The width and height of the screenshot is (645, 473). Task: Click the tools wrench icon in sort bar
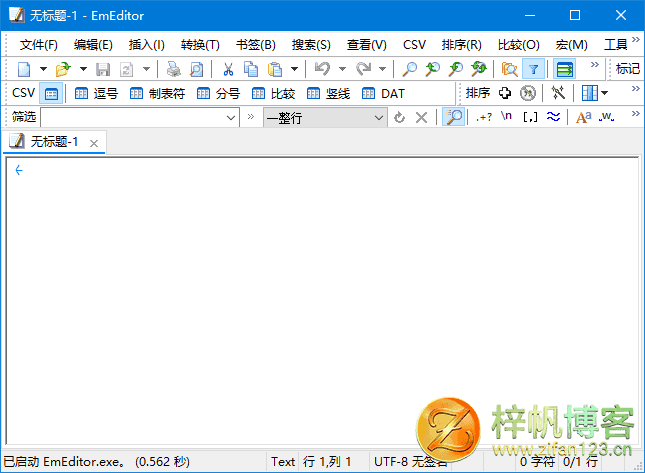(x=558, y=93)
